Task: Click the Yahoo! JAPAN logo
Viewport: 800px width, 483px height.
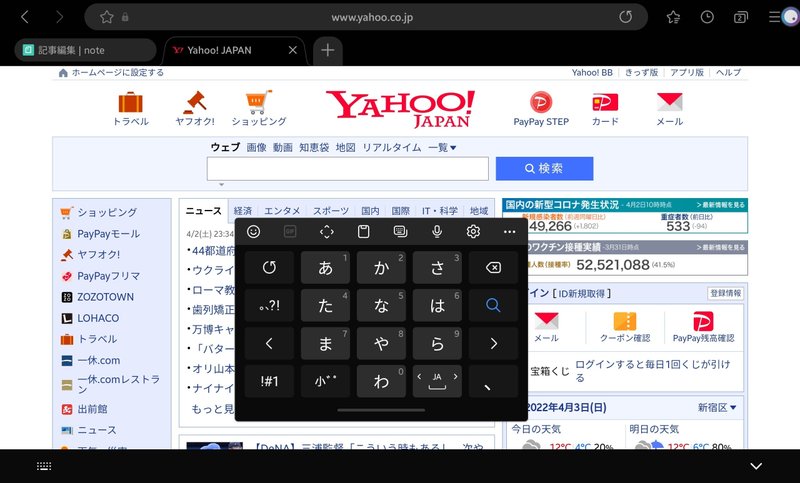Action: pos(401,109)
